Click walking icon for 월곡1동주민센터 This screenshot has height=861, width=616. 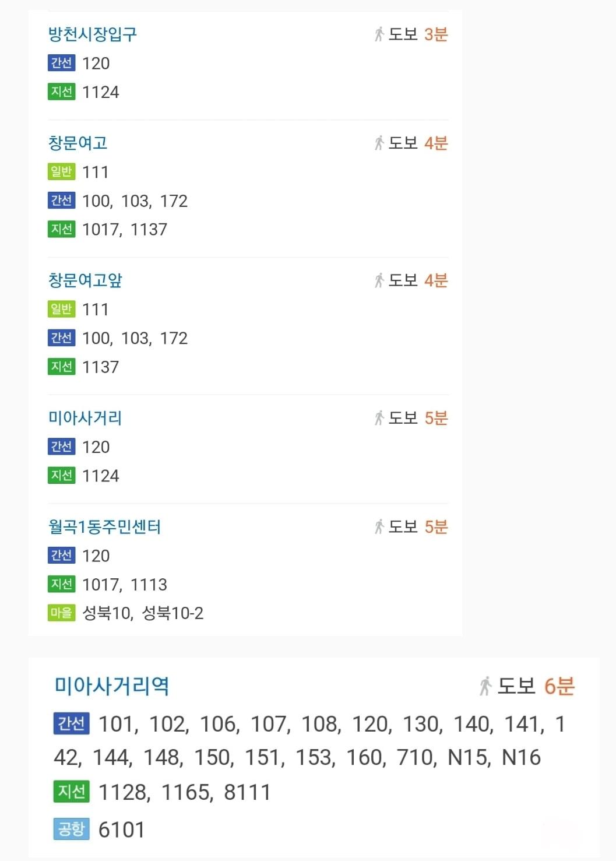[379, 527]
